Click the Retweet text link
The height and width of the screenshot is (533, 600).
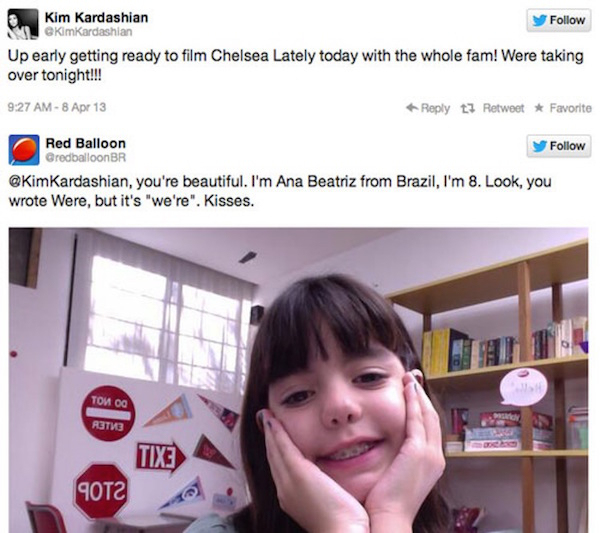(503, 108)
